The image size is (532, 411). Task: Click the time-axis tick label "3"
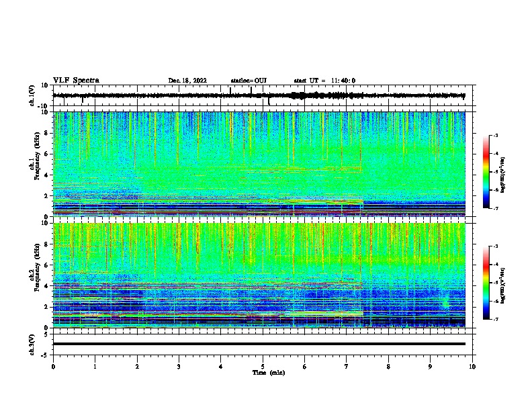pos(179,367)
